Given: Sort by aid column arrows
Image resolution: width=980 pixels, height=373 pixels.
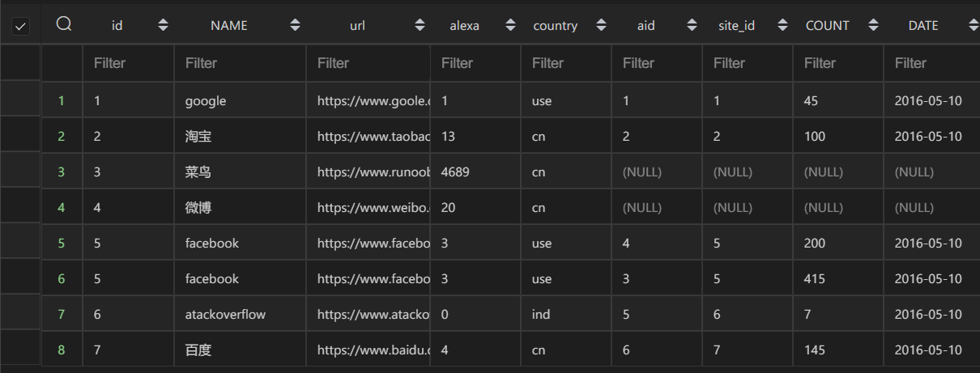Looking at the screenshot, I should coord(691,25).
